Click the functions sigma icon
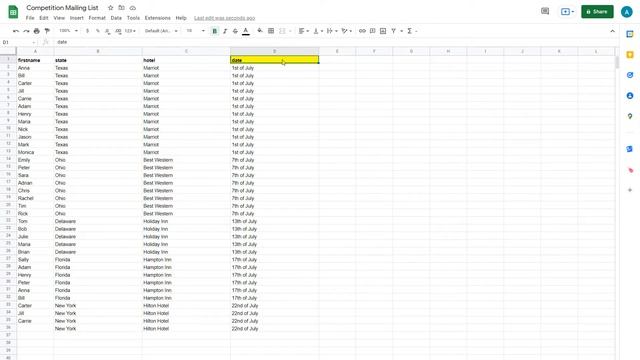Viewport: 640px width, 360px height. pos(409,31)
